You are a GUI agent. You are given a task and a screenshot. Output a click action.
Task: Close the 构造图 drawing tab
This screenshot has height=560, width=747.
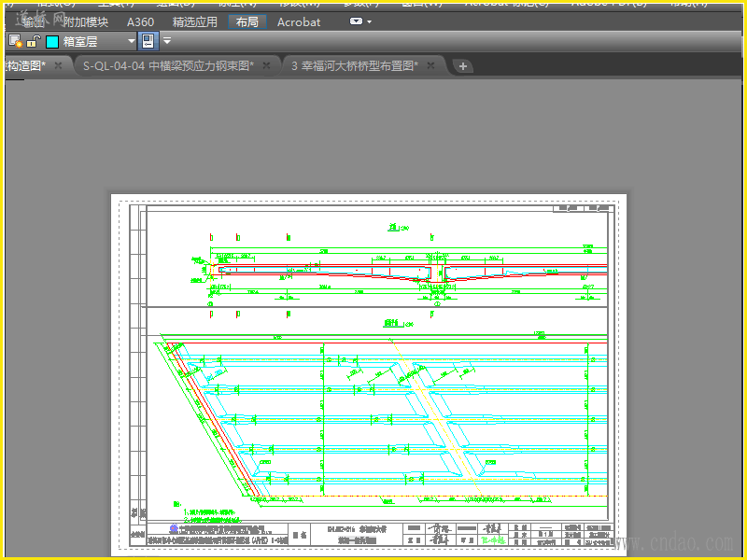tap(58, 65)
